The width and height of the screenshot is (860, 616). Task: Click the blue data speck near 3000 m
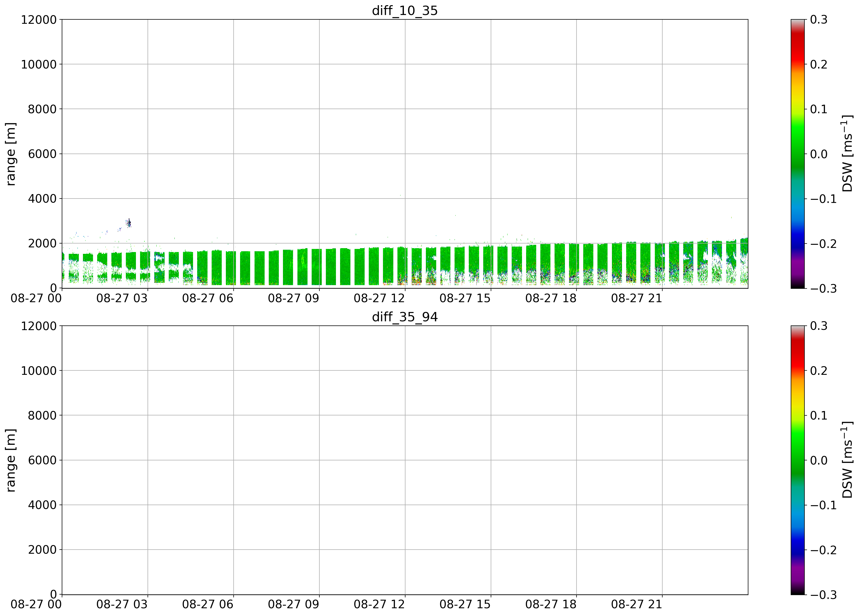click(128, 223)
